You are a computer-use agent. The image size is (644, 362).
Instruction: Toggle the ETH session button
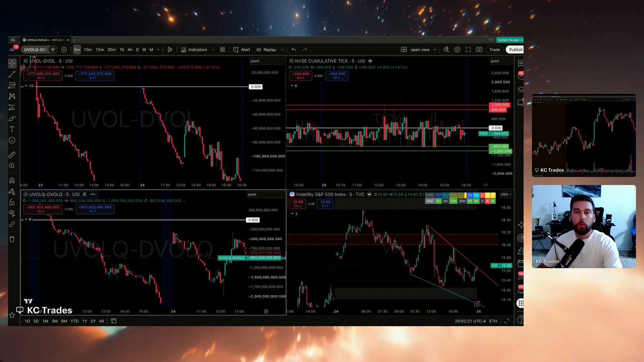pos(493,321)
